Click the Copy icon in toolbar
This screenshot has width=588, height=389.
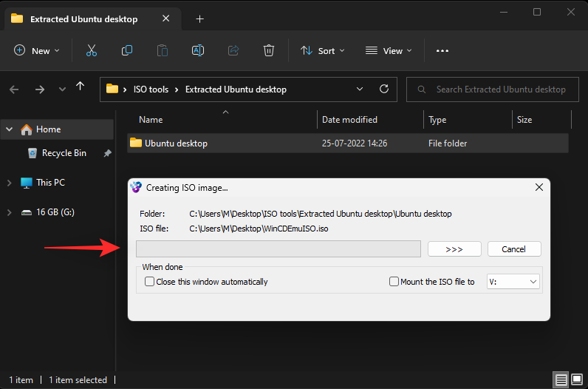click(127, 50)
